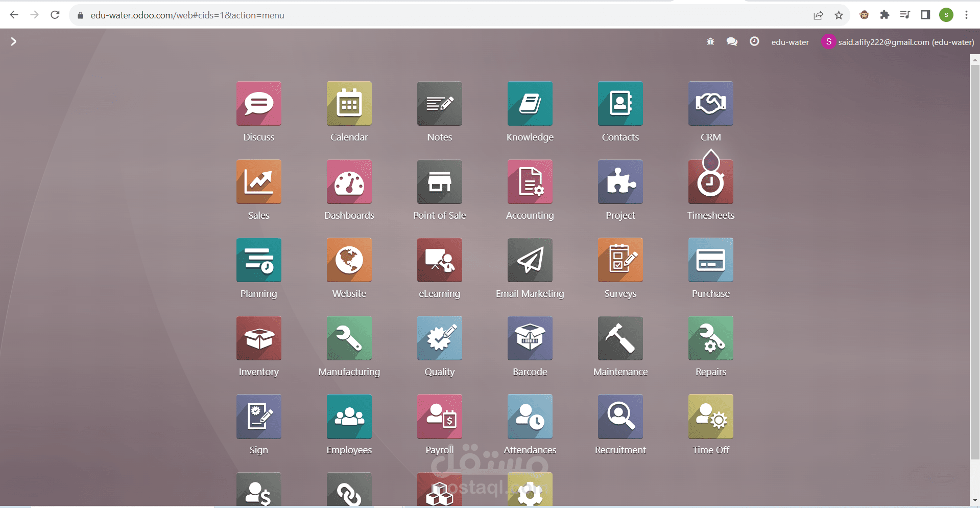This screenshot has width=980, height=508.
Task: Open the Chrome three-dot menu
Action: click(x=966, y=15)
